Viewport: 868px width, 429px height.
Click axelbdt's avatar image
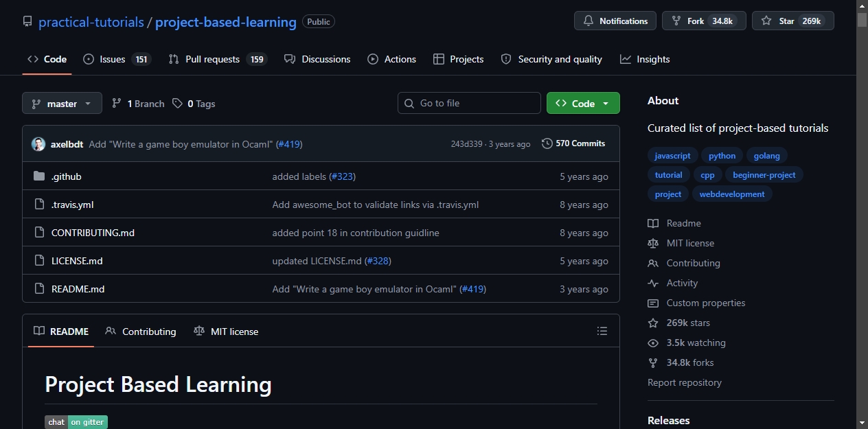pos(38,144)
